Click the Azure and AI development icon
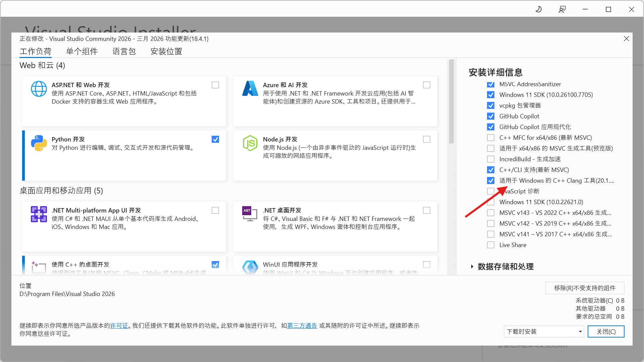 (250, 89)
